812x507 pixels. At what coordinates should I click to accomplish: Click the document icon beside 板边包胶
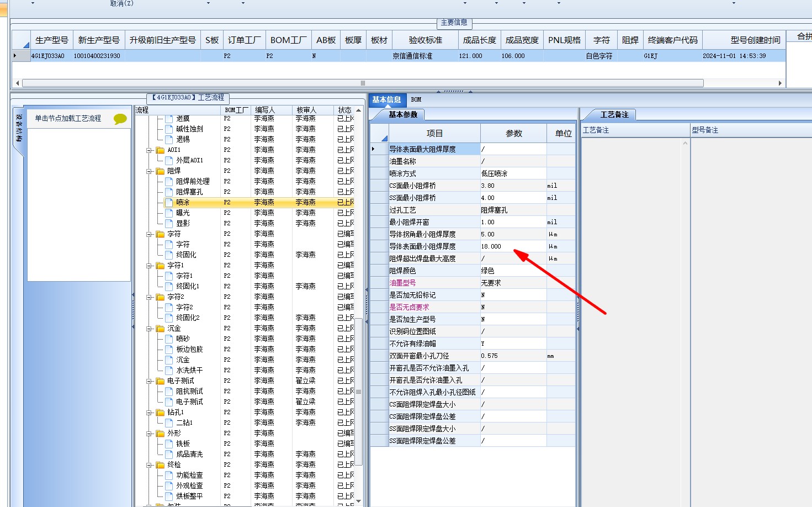click(x=169, y=349)
